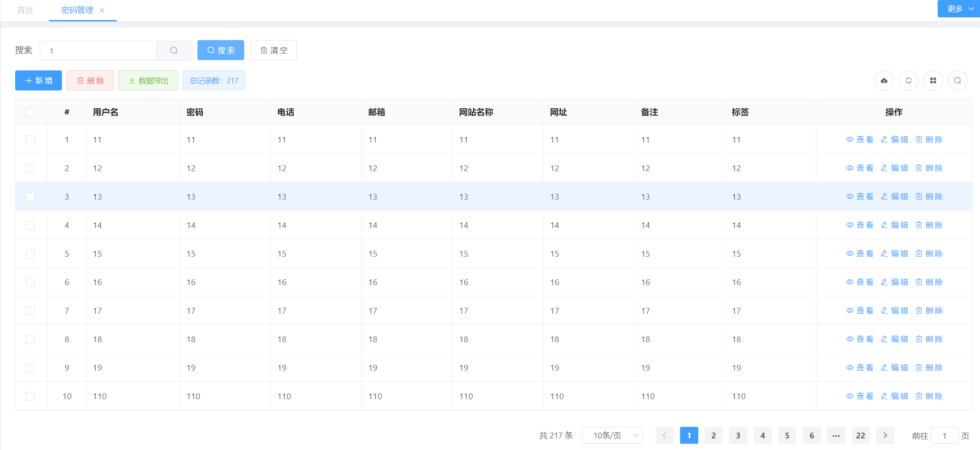Expand the 更多 dropdown menu

[x=959, y=9]
